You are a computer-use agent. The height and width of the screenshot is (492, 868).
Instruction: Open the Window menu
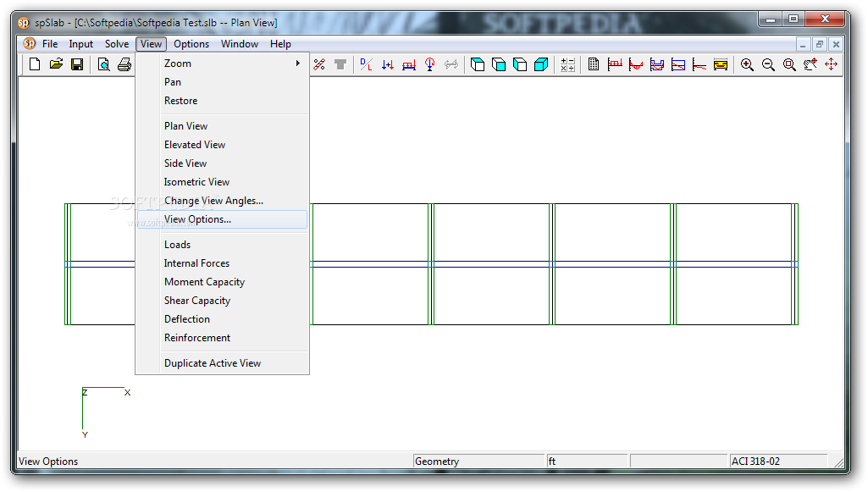[x=240, y=44]
